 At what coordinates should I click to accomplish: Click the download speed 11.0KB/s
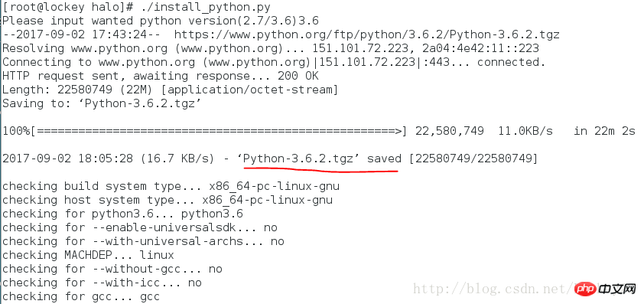pos(525,131)
